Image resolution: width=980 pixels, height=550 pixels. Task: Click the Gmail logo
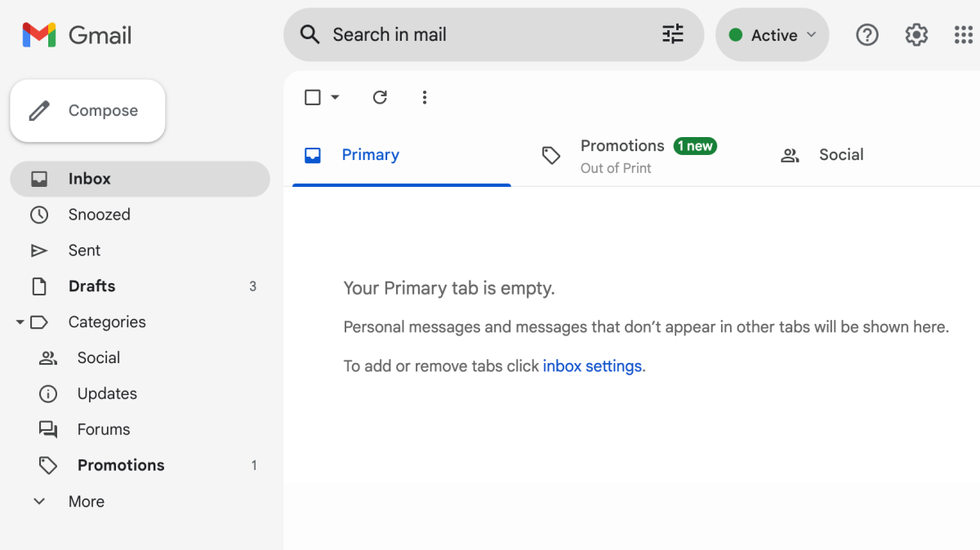(x=77, y=35)
